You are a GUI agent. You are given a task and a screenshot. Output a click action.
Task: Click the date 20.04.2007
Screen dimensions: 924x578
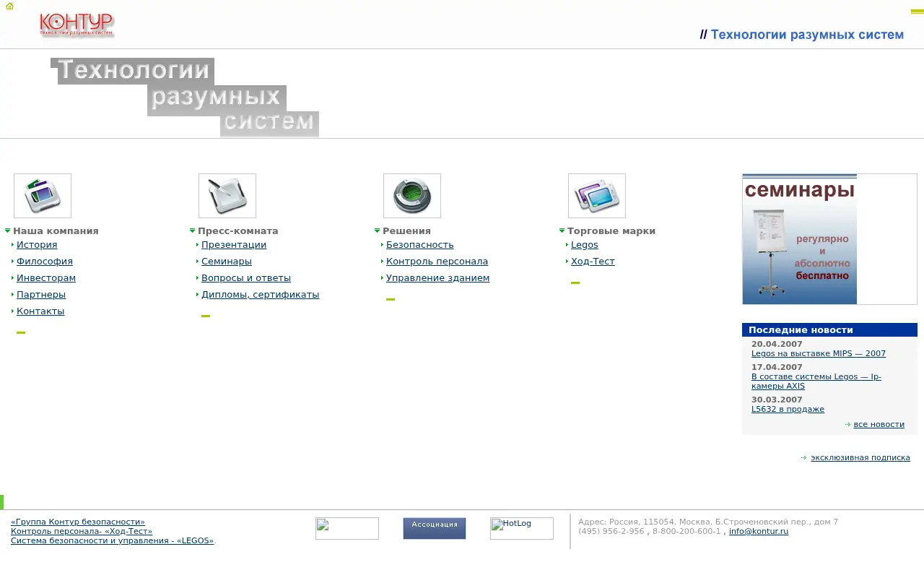[x=777, y=345]
